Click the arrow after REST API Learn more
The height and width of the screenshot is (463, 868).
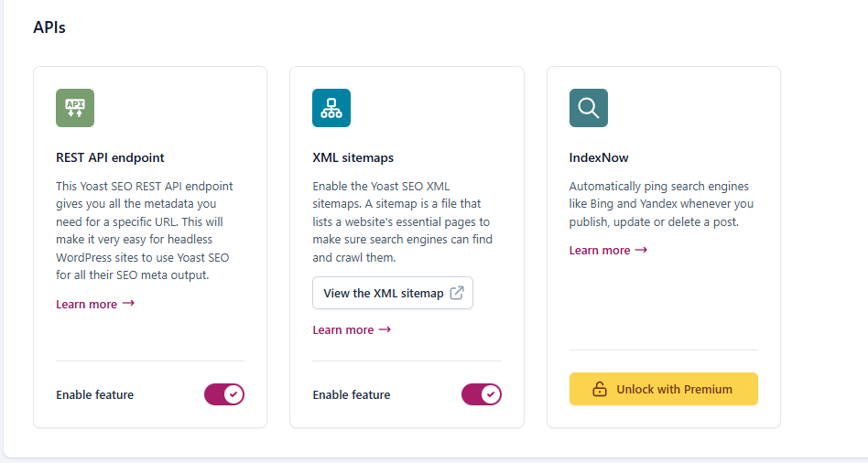point(128,304)
